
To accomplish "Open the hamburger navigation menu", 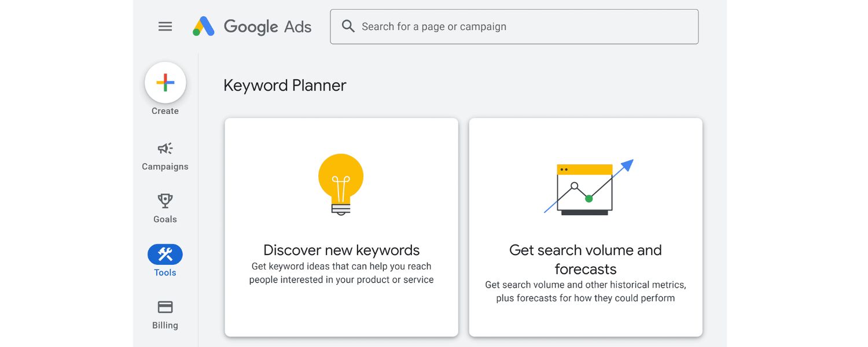I will (165, 27).
